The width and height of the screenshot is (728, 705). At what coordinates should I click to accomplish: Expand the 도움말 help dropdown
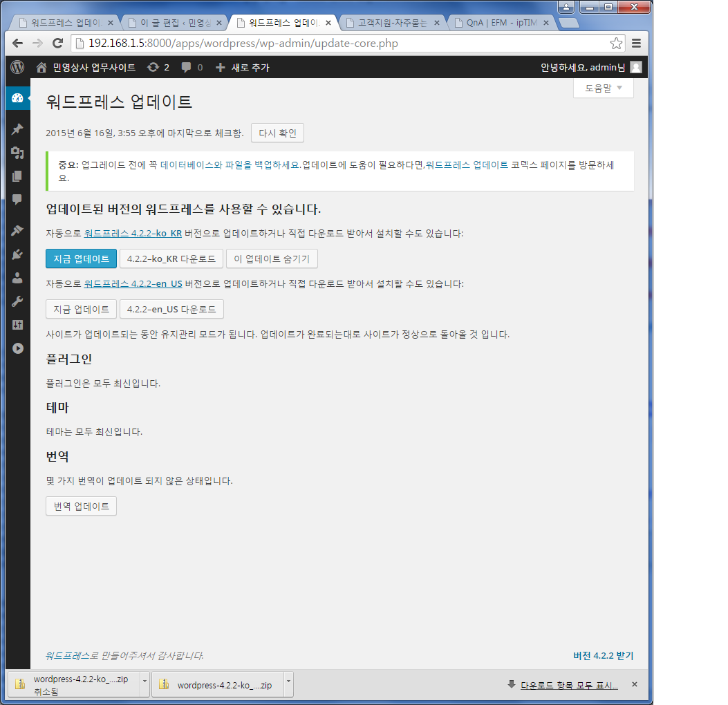click(x=603, y=88)
